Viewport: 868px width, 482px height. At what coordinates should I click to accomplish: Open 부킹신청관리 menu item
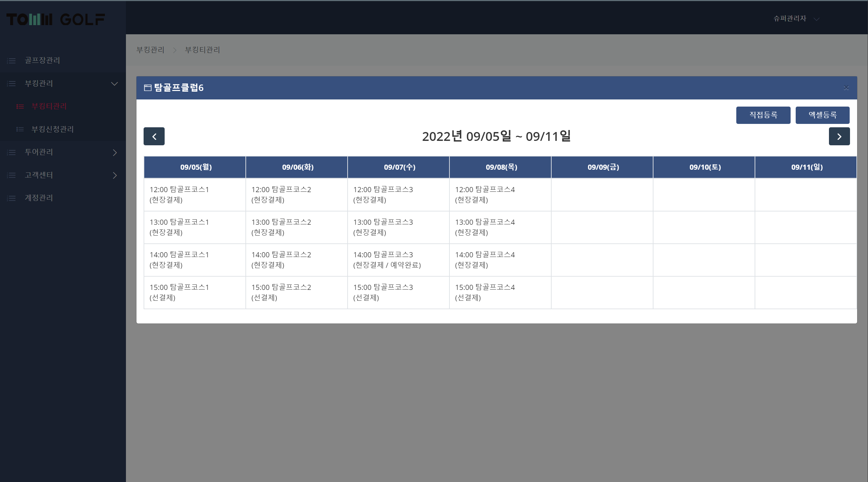coord(52,129)
